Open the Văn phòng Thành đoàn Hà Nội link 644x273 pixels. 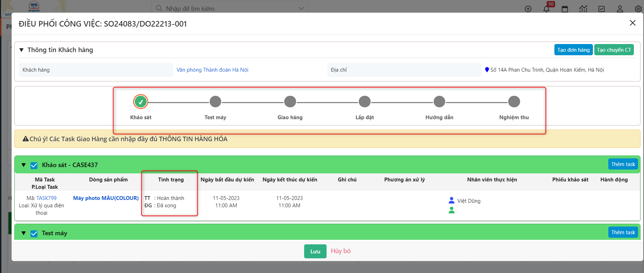212,70
